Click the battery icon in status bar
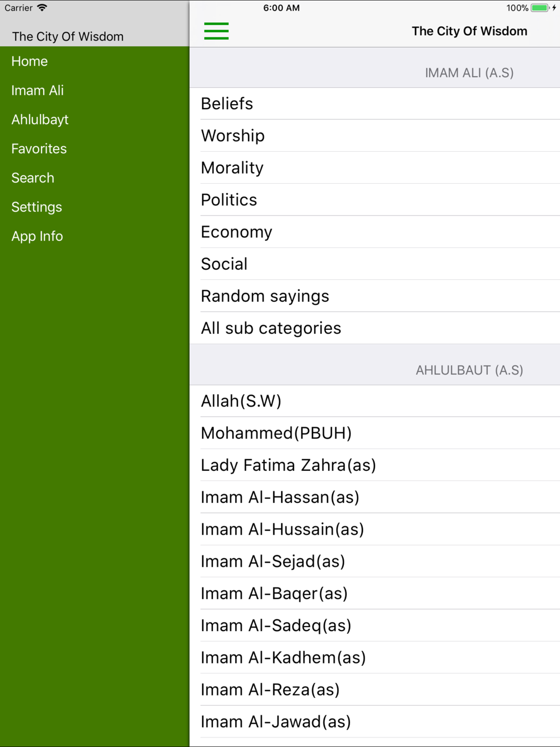Screen dimensions: 560x747 coord(540,8)
